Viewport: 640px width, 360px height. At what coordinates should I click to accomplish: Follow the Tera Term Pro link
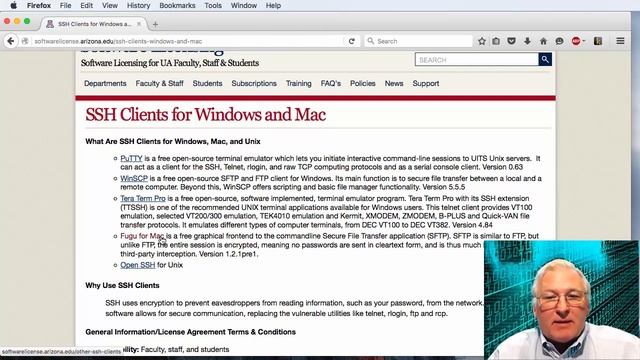143,198
